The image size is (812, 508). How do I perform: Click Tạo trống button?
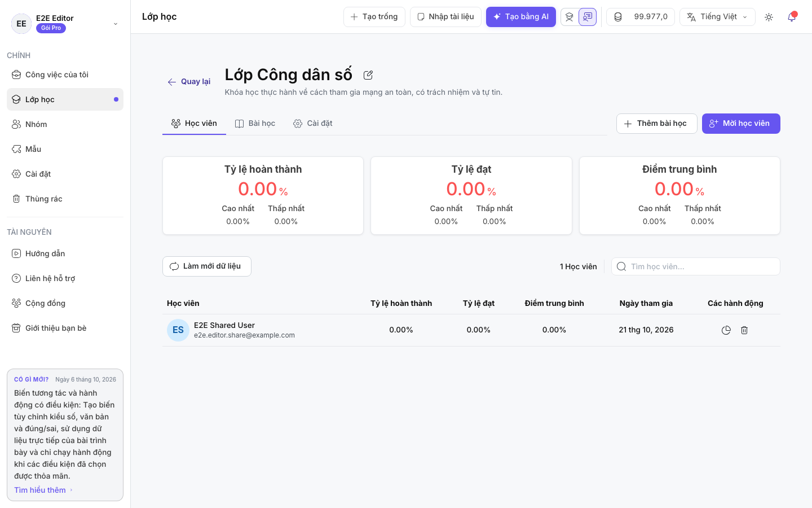[374, 17]
